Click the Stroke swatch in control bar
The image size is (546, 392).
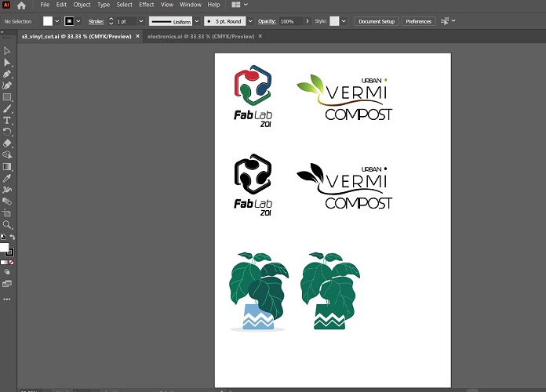[69, 21]
